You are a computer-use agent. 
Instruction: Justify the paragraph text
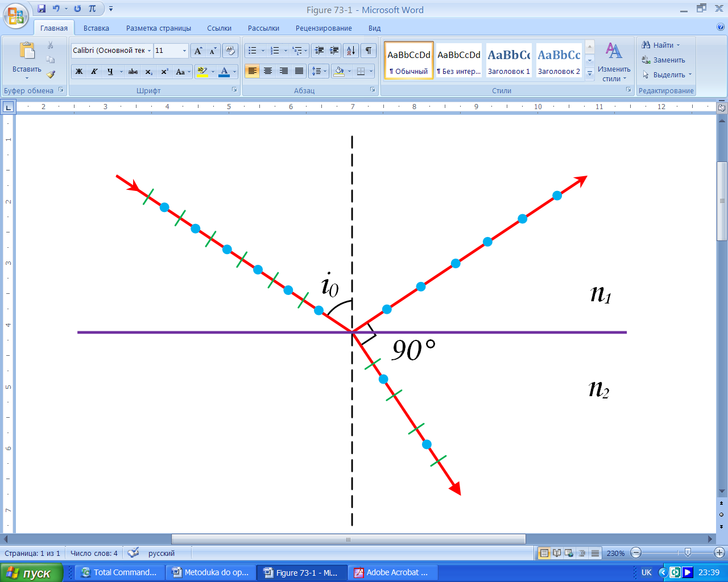[x=299, y=72]
